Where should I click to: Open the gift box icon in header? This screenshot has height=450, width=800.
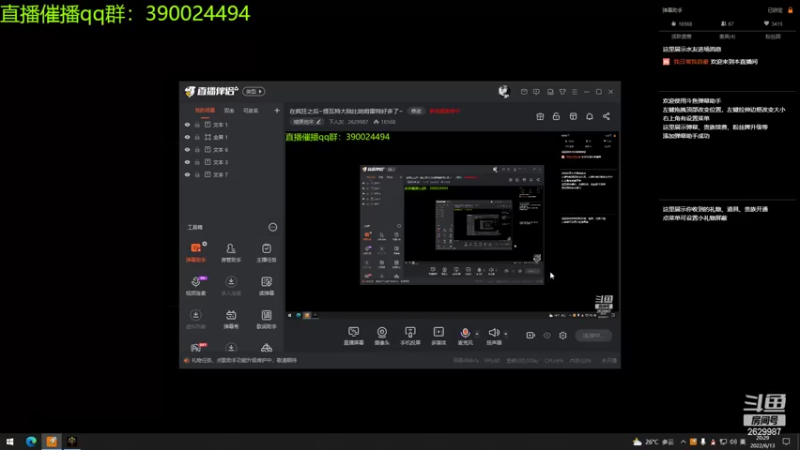[x=540, y=117]
